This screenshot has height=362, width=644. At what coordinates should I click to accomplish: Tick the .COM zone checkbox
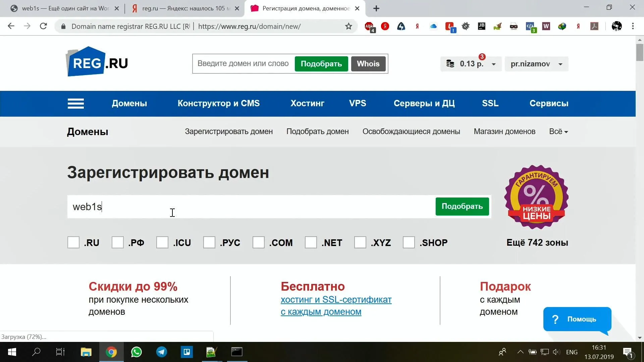pos(259,242)
